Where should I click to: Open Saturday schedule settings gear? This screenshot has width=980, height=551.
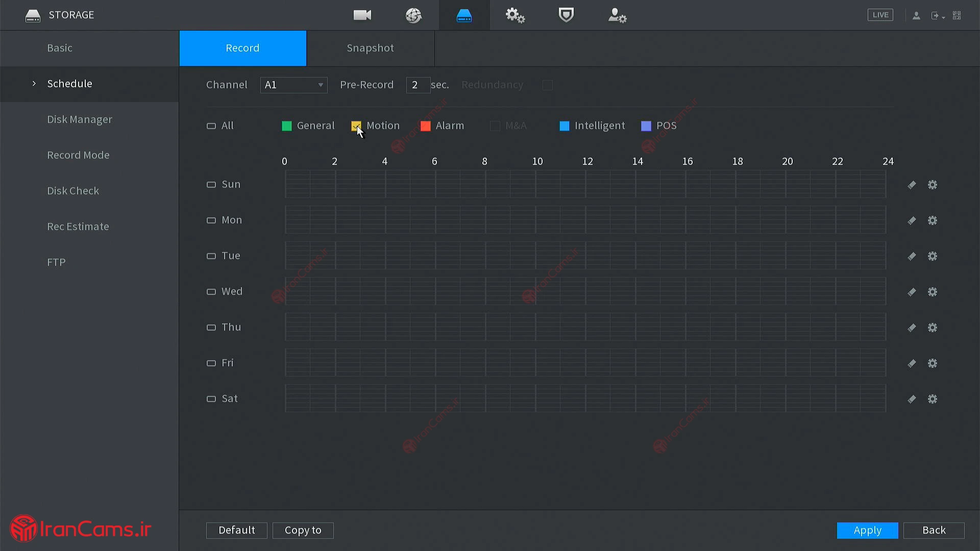[933, 399]
